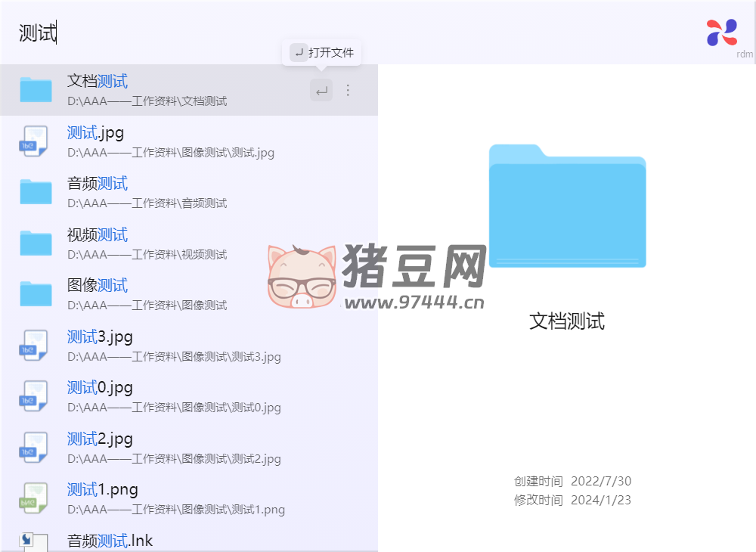
Task: Click the 测试1.png file name
Action: click(103, 489)
